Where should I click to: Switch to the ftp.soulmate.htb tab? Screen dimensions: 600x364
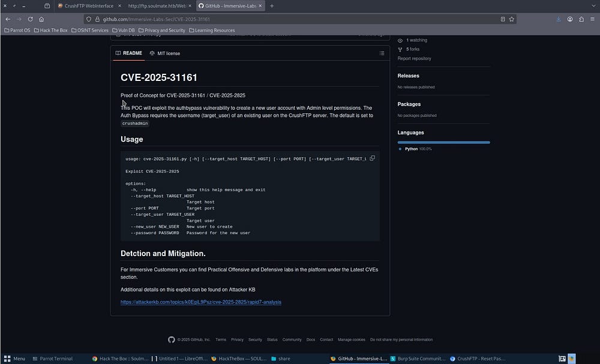point(158,6)
